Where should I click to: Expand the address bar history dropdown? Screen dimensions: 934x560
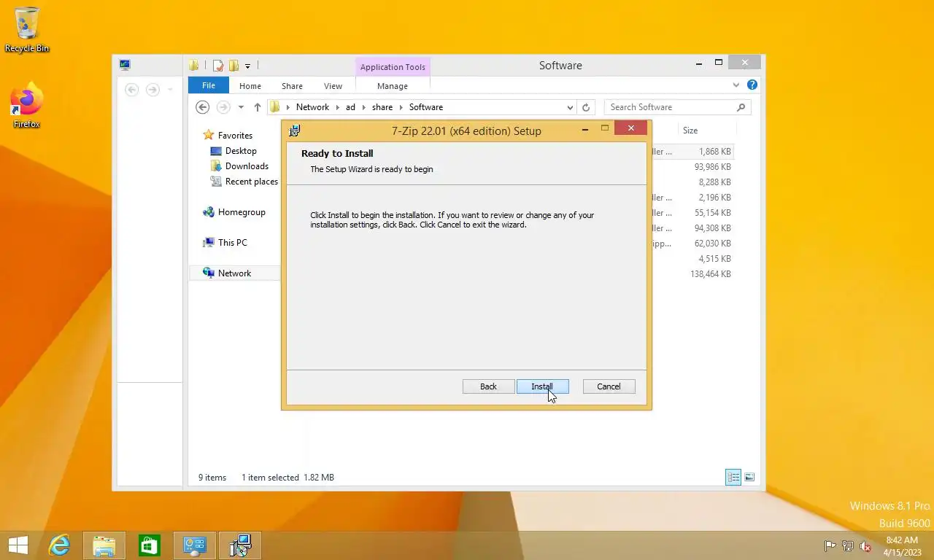point(569,107)
